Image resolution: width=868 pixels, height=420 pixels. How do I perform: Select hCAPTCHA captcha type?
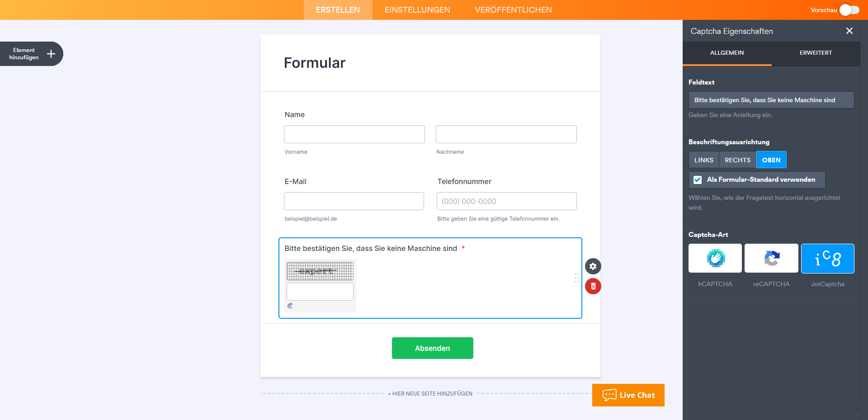(x=715, y=258)
